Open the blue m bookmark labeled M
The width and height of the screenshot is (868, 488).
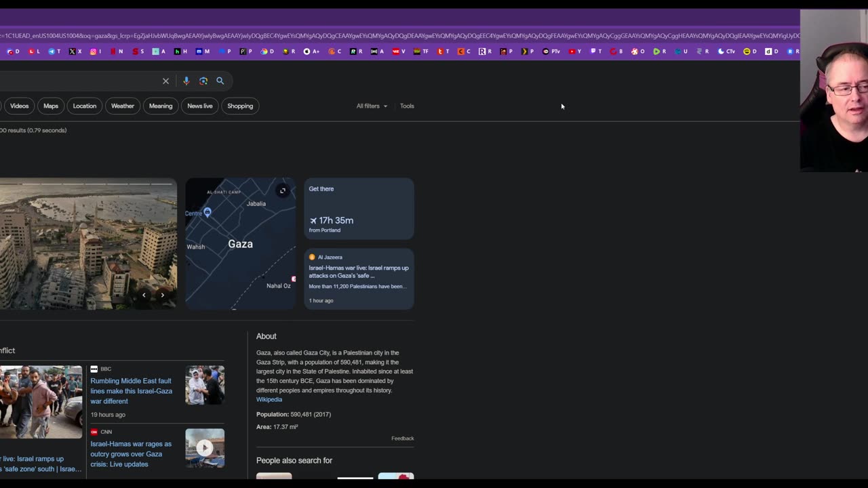[202, 52]
